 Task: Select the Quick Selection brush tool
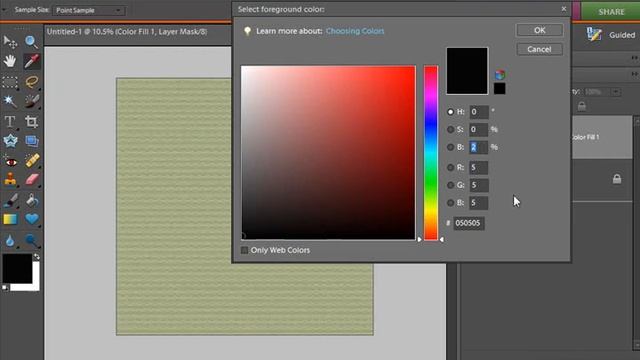click(31, 101)
